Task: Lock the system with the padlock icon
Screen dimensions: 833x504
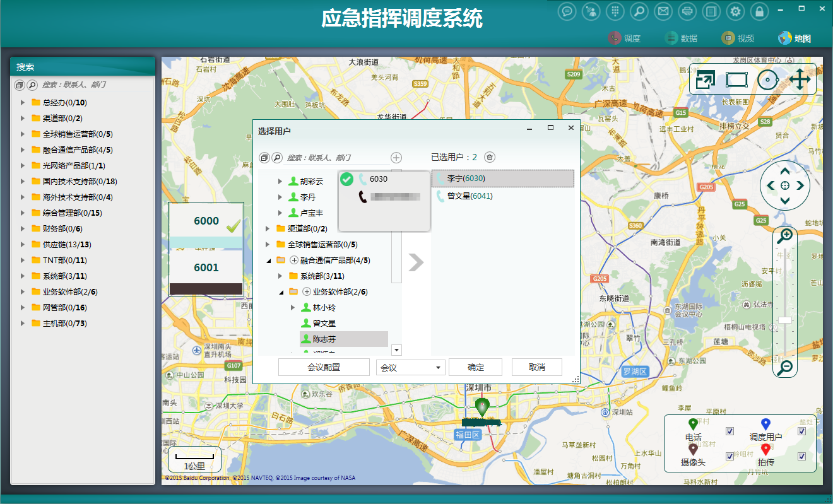Action: (760, 11)
